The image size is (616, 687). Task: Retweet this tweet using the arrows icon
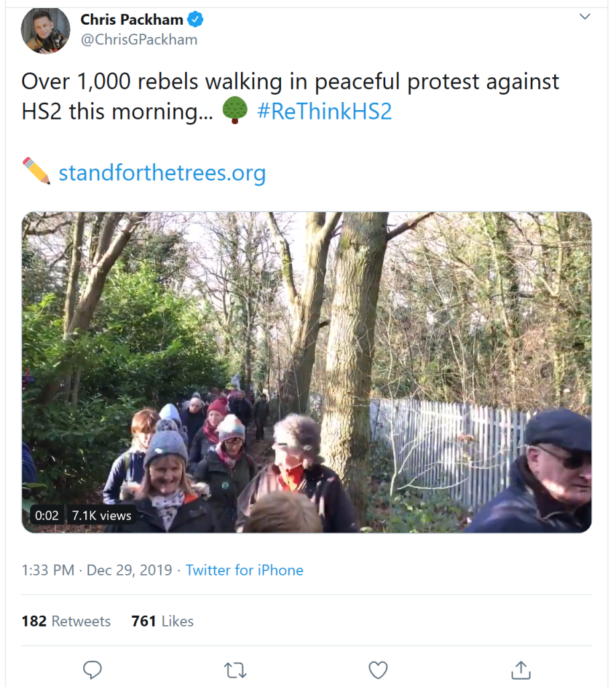(235, 670)
